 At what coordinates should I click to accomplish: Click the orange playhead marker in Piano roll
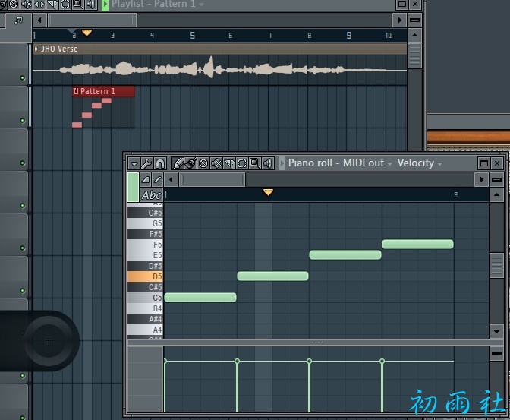click(268, 192)
